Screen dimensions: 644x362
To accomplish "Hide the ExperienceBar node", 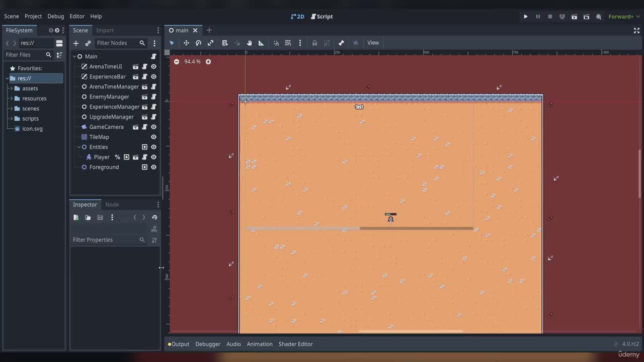I will (153, 76).
